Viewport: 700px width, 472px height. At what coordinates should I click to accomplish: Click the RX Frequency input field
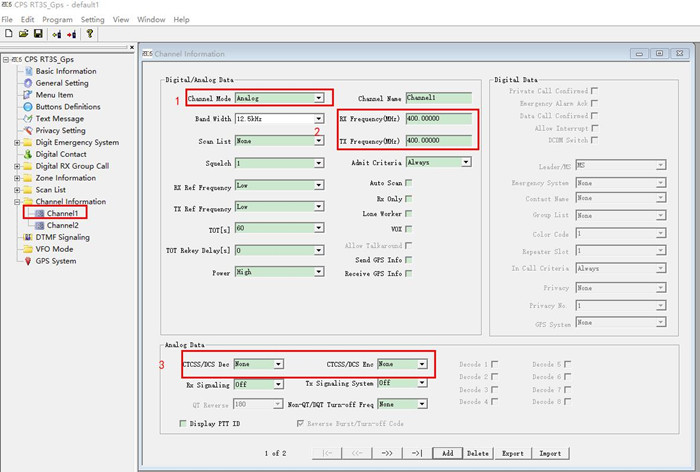click(x=438, y=117)
